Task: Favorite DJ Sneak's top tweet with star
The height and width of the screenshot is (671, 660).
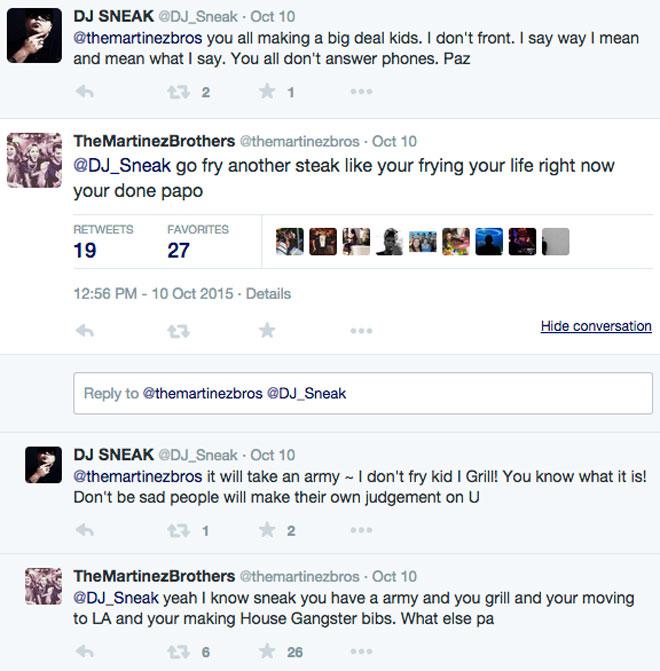Action: (x=267, y=92)
